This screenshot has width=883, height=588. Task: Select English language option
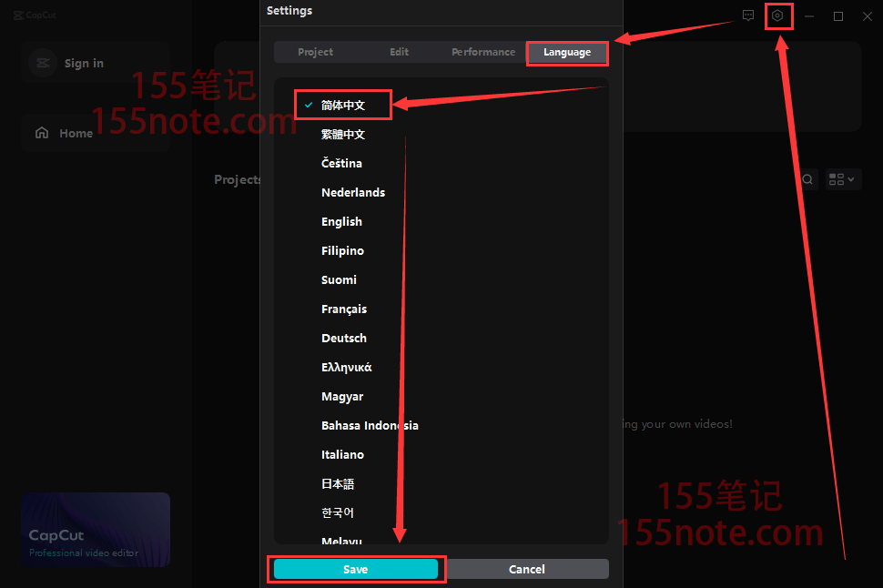click(x=341, y=222)
